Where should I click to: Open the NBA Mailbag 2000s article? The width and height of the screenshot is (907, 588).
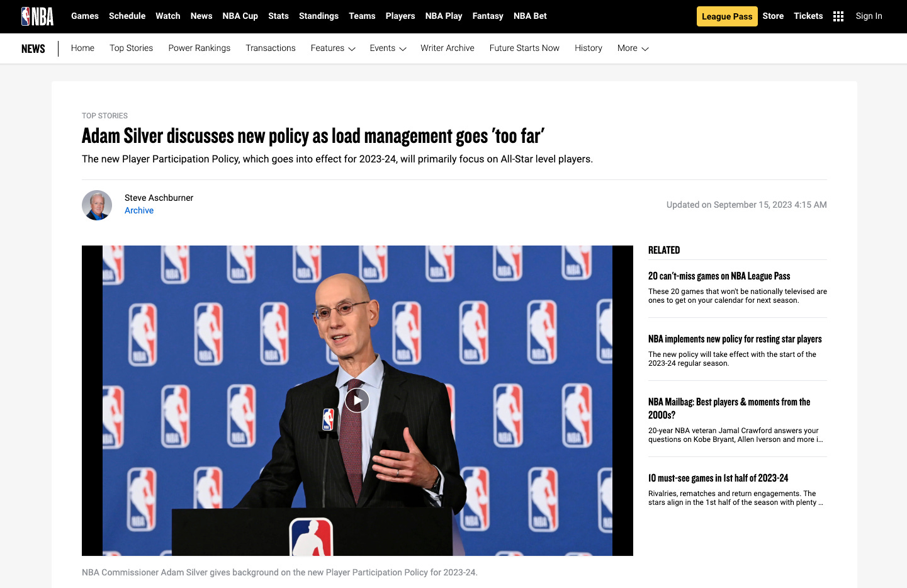click(x=730, y=409)
